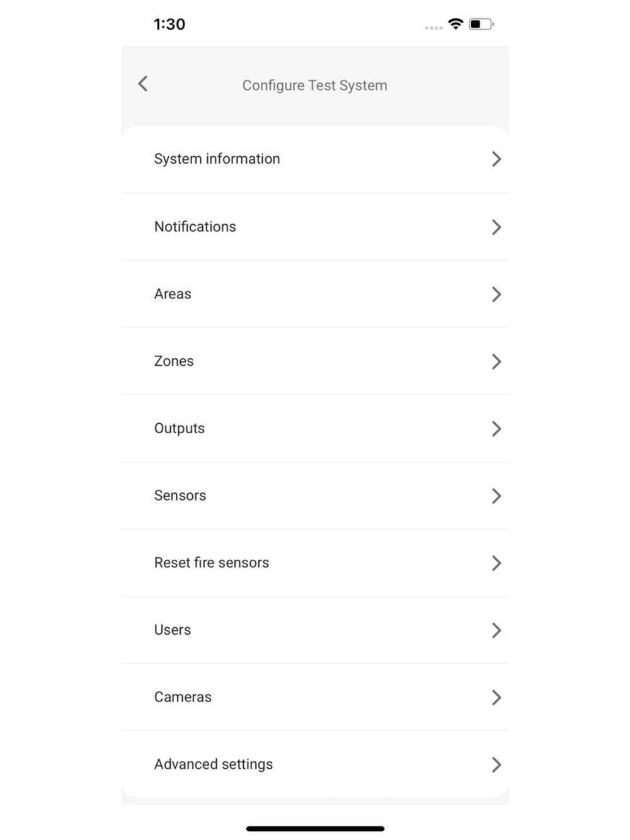This screenshot has height=840, width=630.
Task: Expand Areas using its right arrow
Action: tap(496, 294)
